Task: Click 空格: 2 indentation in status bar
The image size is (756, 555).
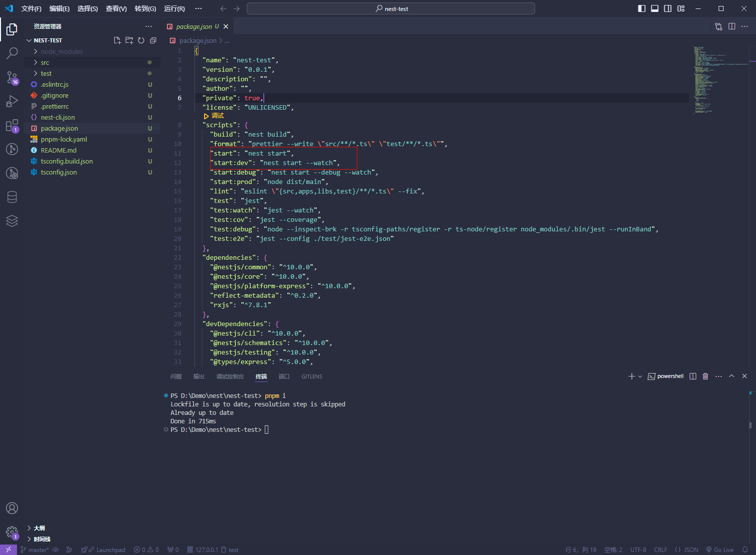Action: coord(613,550)
